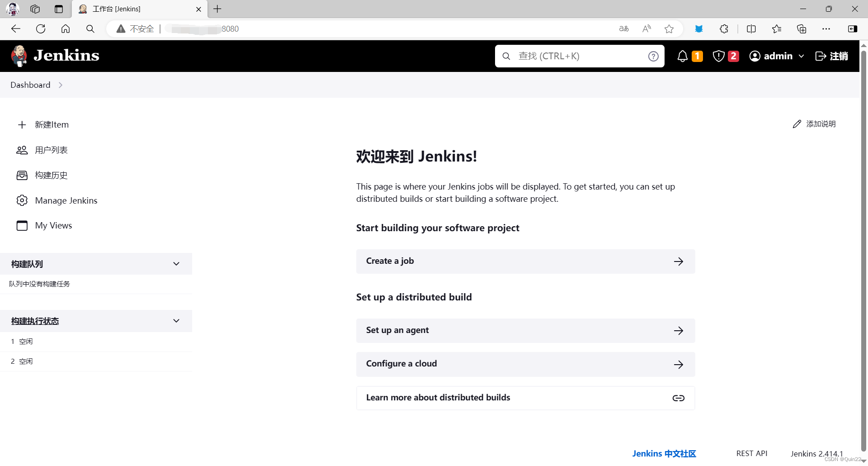
Task: Open browser settings and more menu
Action: [826, 29]
